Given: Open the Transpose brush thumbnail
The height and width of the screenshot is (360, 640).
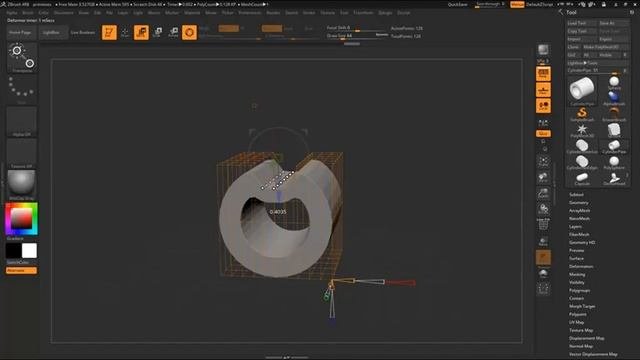Looking at the screenshot, I should click(22, 58).
